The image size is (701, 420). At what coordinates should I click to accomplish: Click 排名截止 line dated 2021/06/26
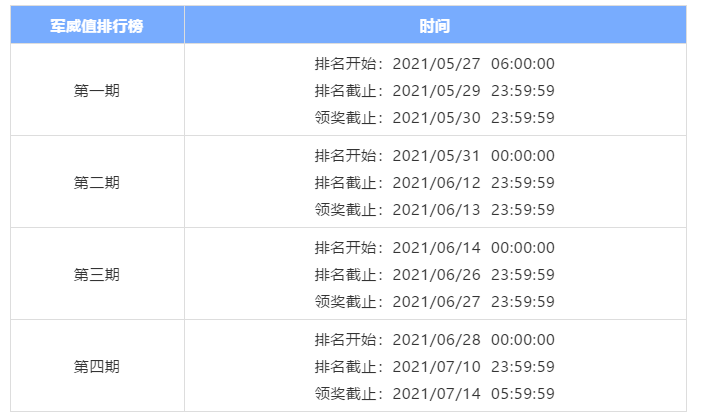click(434, 275)
